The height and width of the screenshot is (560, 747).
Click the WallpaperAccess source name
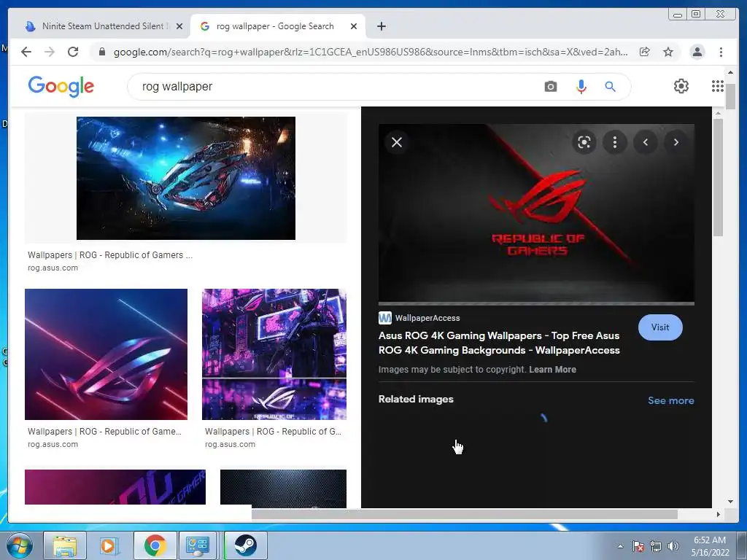(427, 318)
